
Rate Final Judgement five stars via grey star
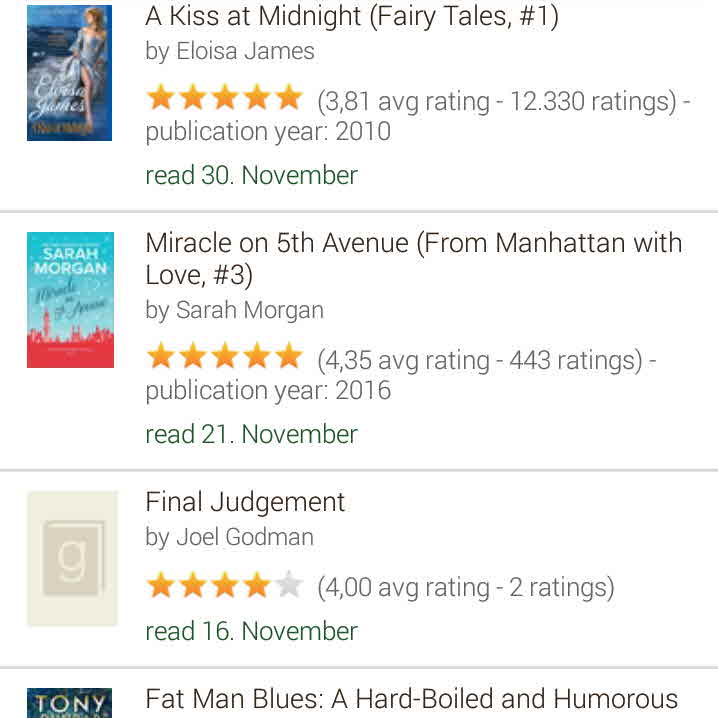(288, 585)
